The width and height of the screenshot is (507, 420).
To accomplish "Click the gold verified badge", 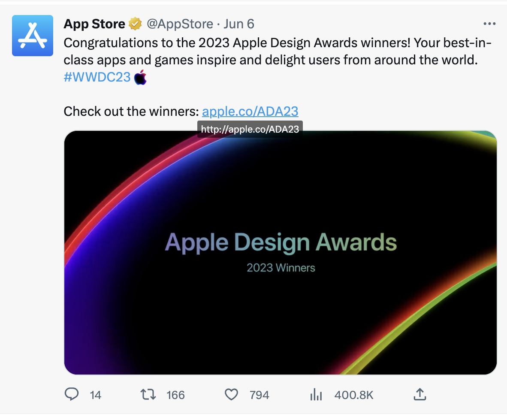I will [135, 24].
